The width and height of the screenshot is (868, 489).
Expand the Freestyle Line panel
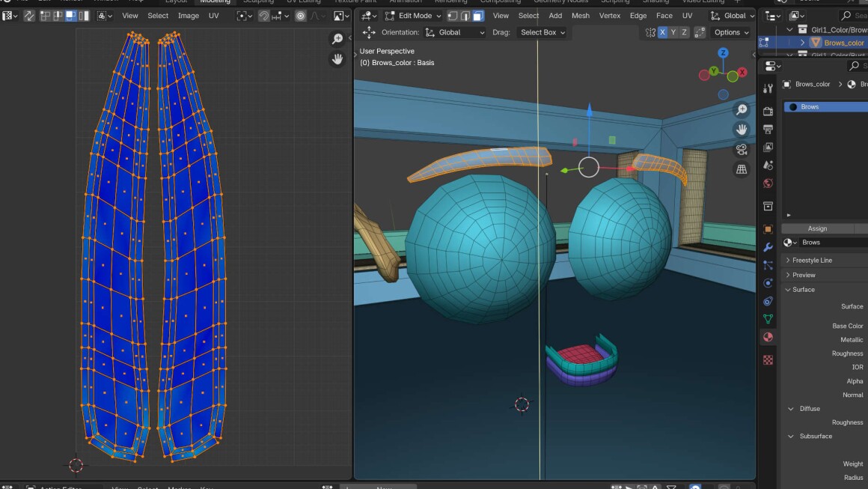(812, 261)
